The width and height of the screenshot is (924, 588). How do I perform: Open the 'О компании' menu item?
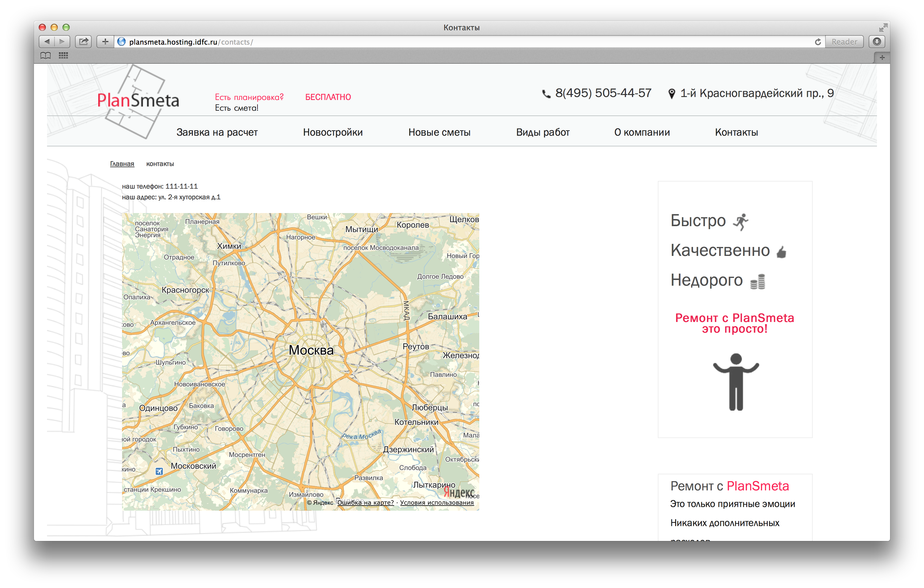click(642, 132)
